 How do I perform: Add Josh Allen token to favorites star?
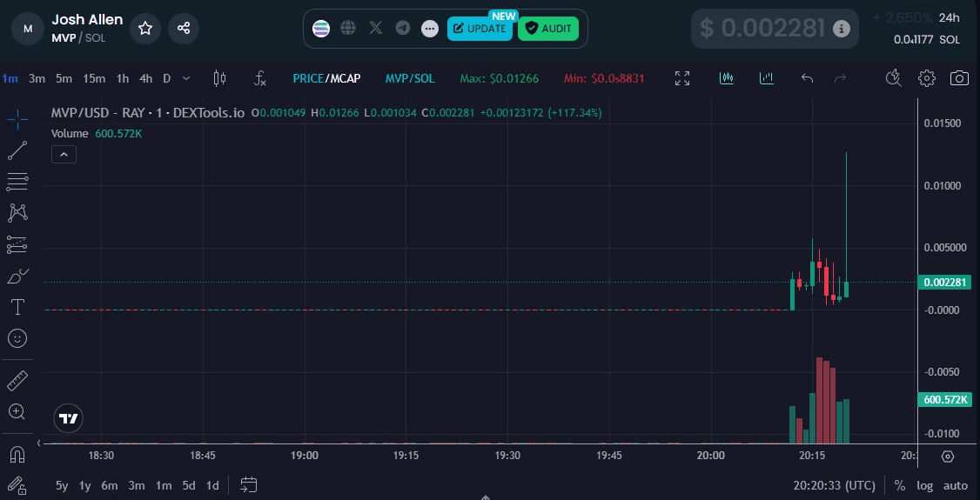pyautogui.click(x=145, y=28)
